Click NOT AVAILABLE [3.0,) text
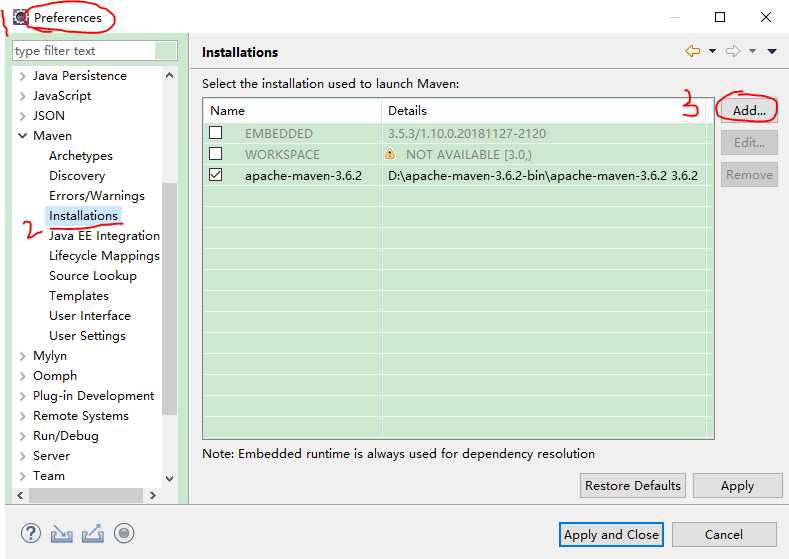 [x=469, y=154]
